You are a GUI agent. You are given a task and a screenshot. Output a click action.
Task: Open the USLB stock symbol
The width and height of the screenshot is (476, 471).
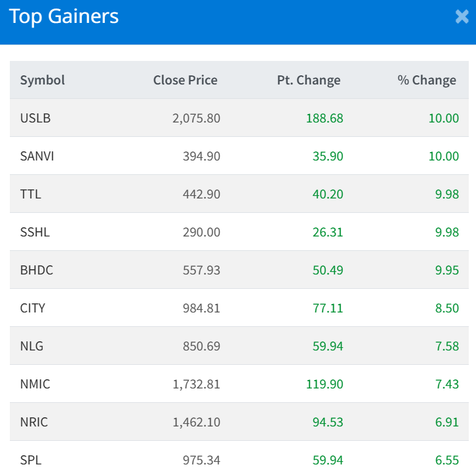[x=35, y=119]
